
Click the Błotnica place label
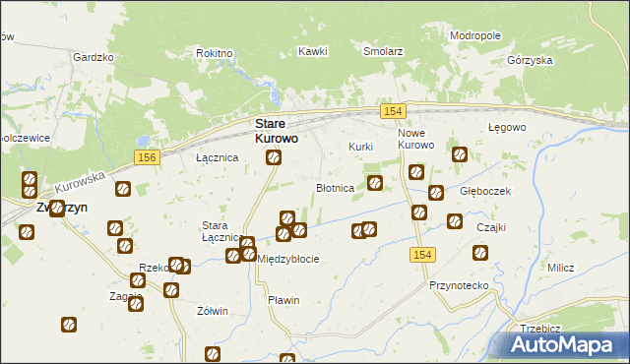tap(335, 188)
